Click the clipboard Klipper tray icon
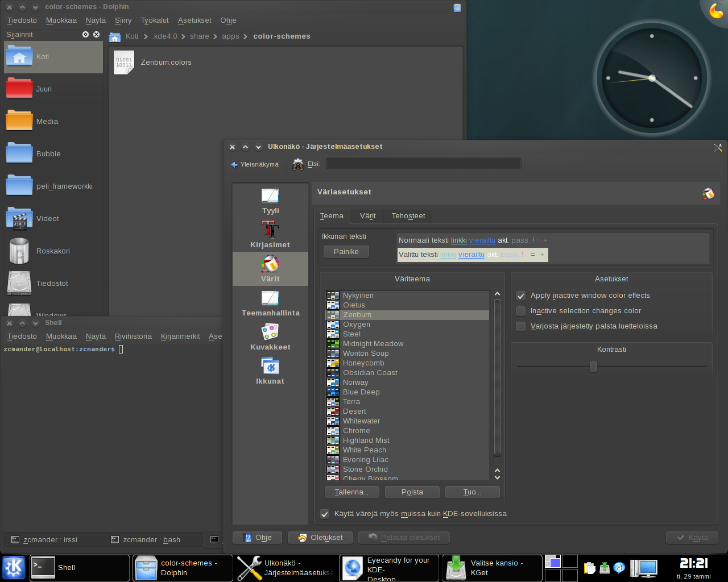Screen dimensions: 728x582 (590, 568)
